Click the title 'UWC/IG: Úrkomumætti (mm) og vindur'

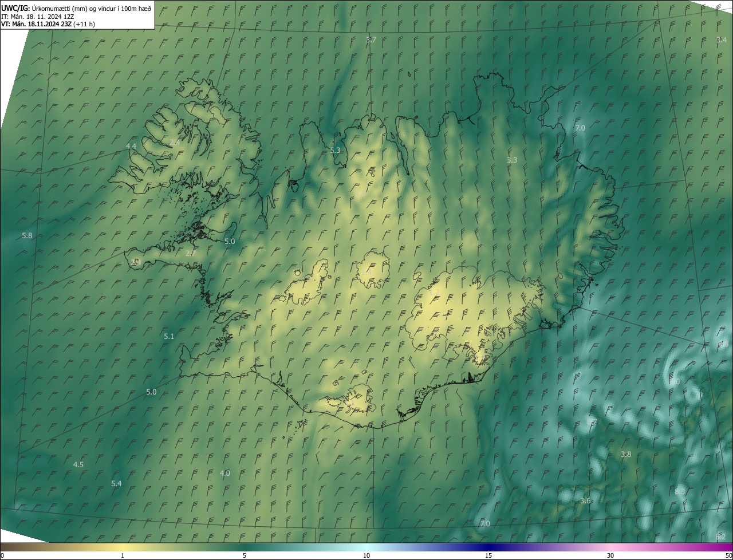(x=76, y=7)
